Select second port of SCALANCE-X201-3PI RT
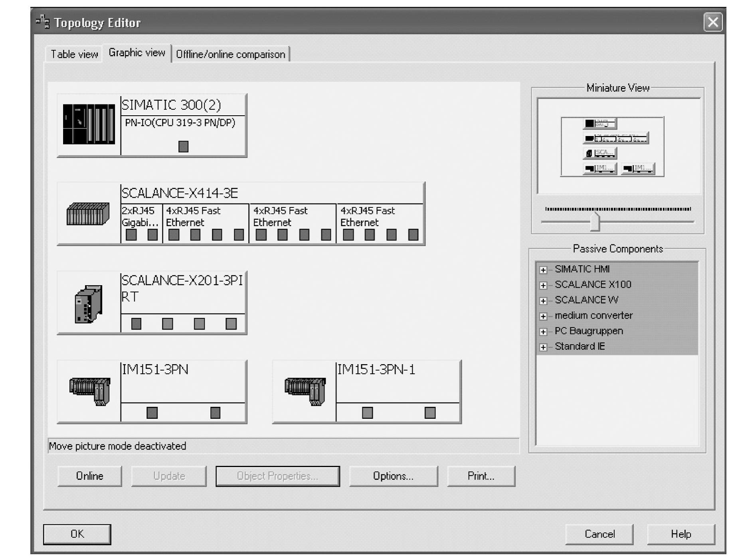Screen dimensions: 732x560 tap(168, 323)
